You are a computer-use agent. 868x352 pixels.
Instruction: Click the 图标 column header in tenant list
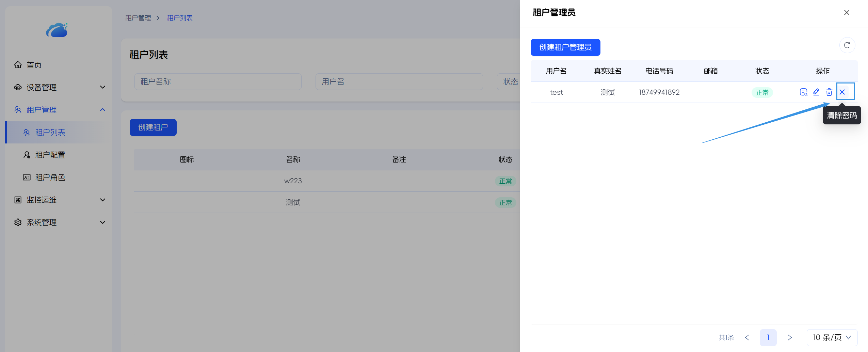pyautogui.click(x=187, y=159)
